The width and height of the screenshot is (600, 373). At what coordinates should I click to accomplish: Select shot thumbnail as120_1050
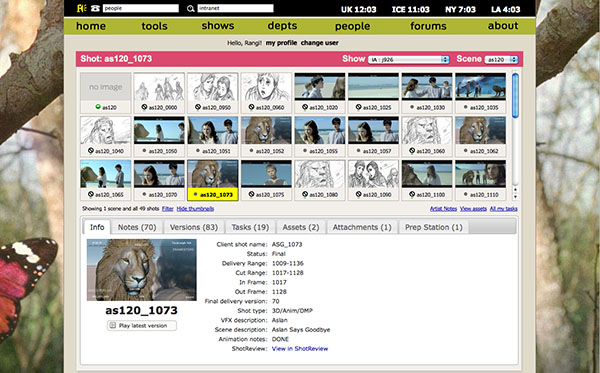point(159,136)
